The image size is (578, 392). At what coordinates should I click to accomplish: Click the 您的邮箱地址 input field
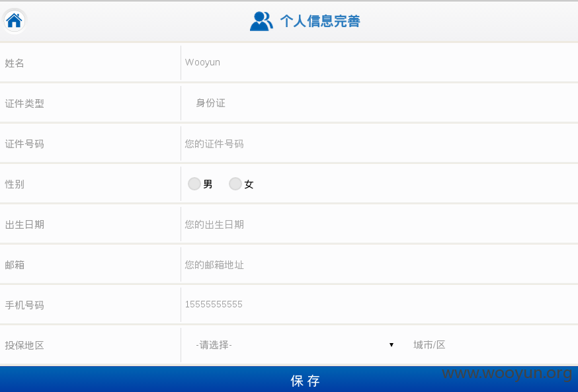point(380,265)
